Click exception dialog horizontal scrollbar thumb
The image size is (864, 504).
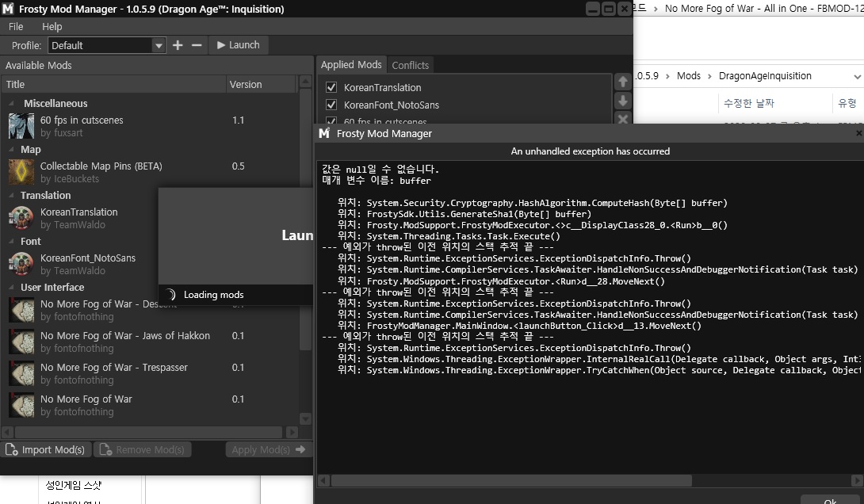511,480
